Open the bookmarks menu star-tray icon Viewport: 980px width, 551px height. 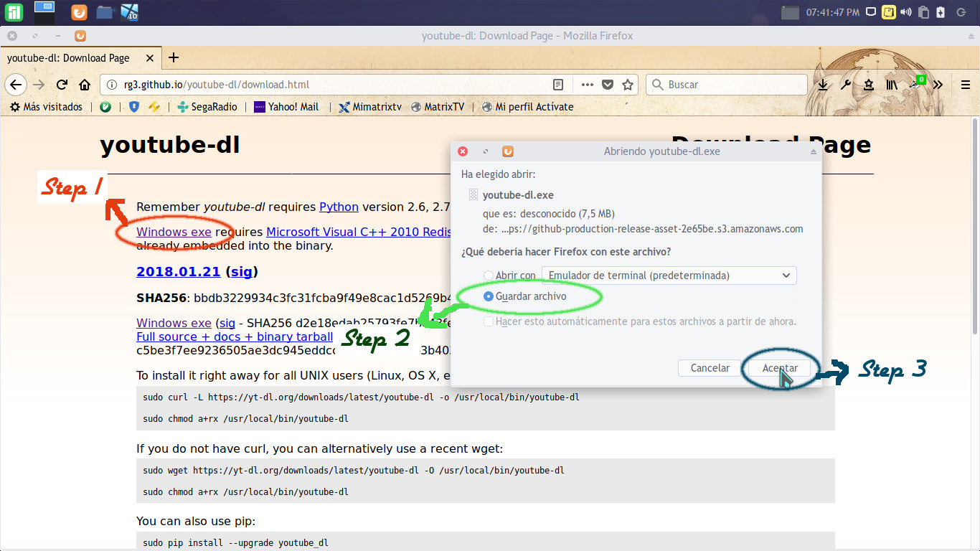point(869,85)
